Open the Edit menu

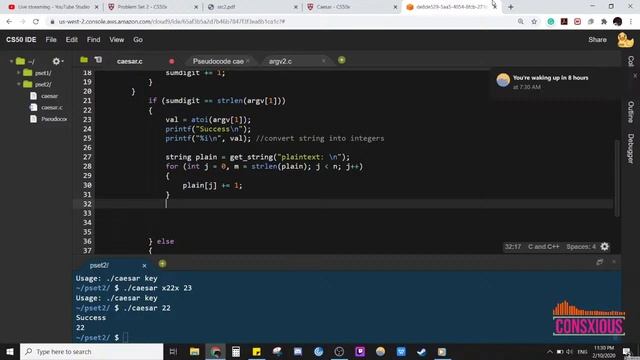71,40
